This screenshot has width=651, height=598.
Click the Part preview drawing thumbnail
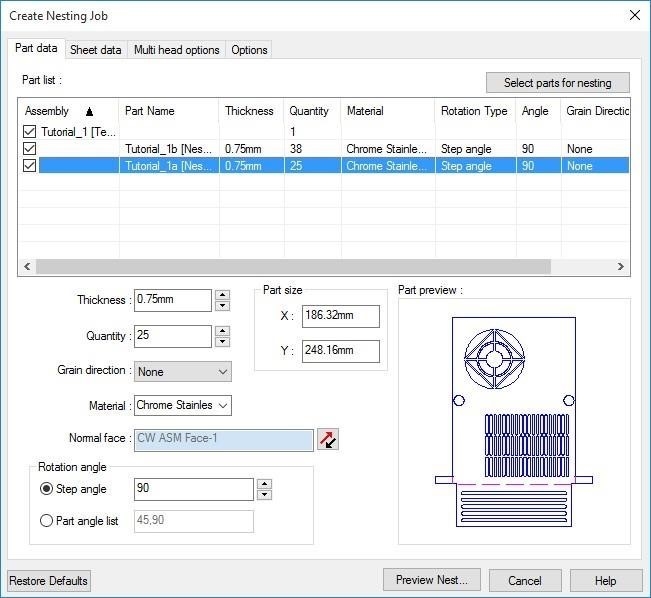[514, 422]
